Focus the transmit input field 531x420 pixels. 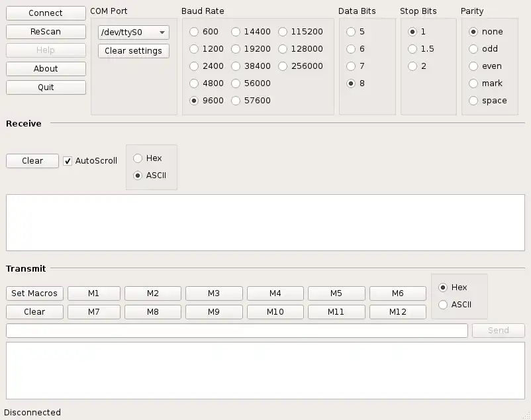click(237, 331)
